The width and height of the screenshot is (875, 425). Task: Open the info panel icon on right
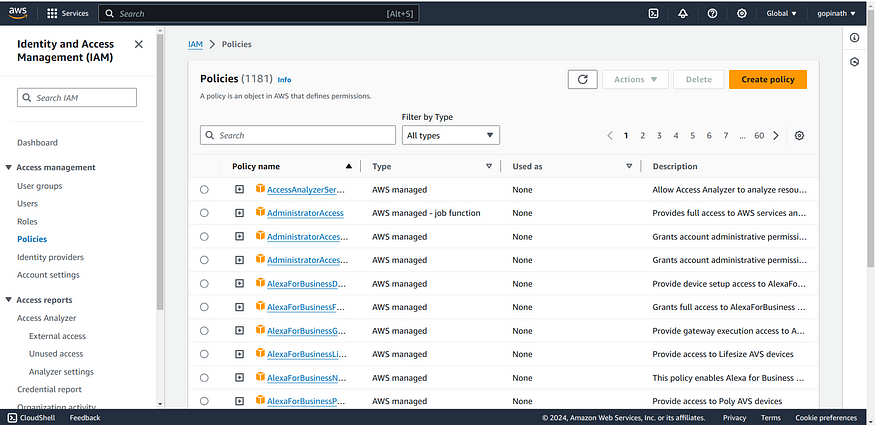point(854,38)
